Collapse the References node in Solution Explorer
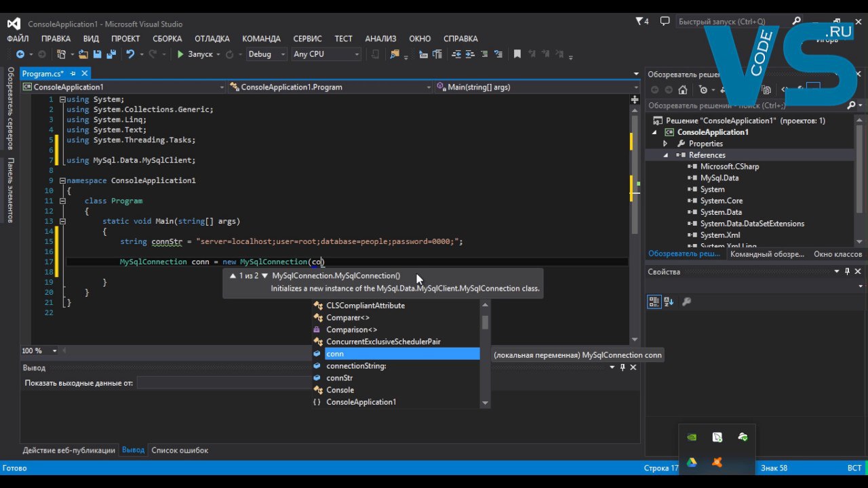 pos(665,155)
